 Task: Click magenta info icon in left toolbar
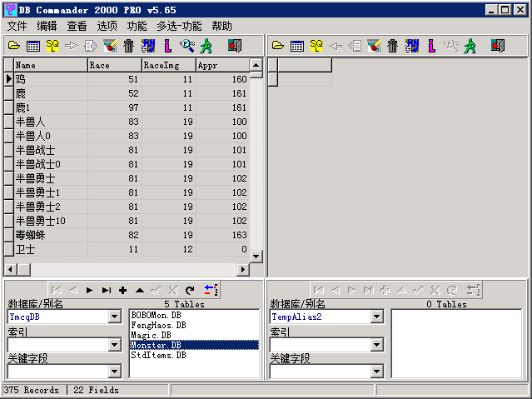[x=167, y=46]
